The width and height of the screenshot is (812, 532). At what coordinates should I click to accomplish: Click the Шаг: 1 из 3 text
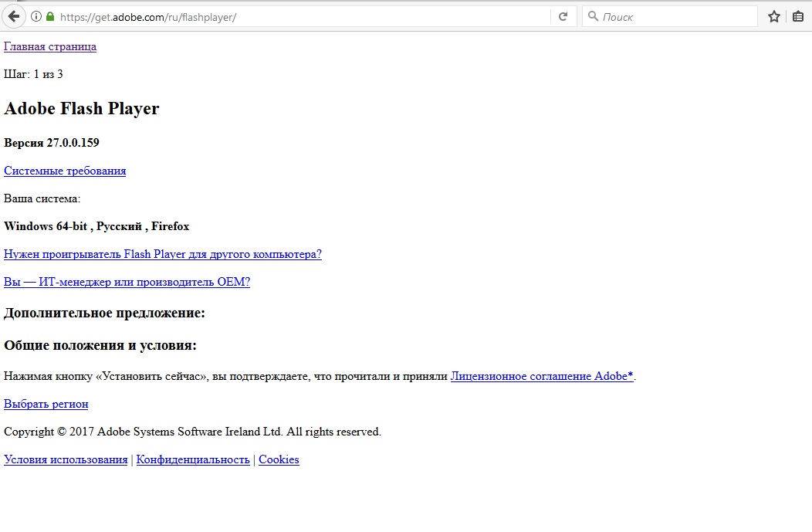[33, 74]
